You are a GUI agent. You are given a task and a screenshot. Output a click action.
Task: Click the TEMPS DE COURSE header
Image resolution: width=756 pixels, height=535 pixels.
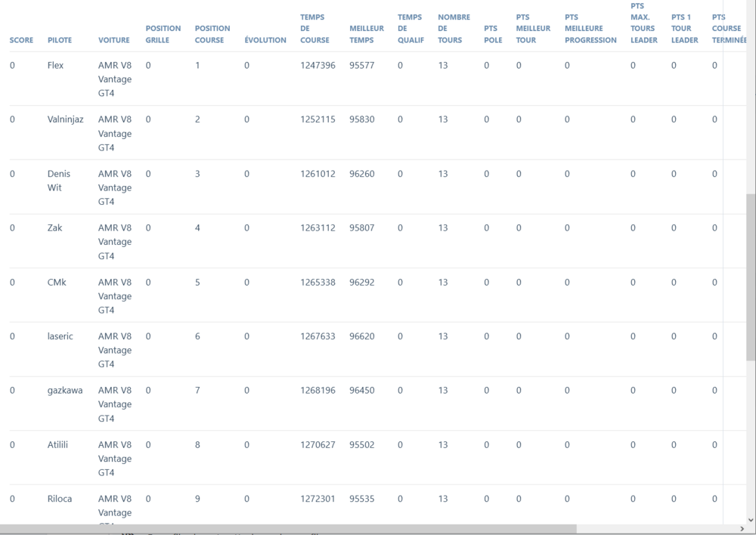(314, 29)
